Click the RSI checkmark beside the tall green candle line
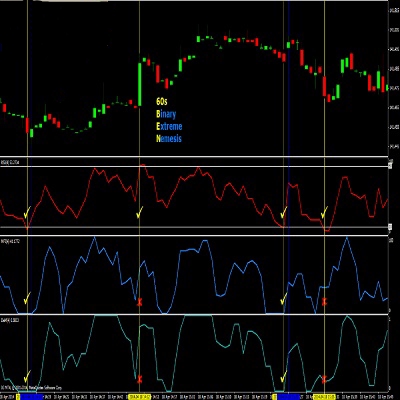 pos(140,212)
